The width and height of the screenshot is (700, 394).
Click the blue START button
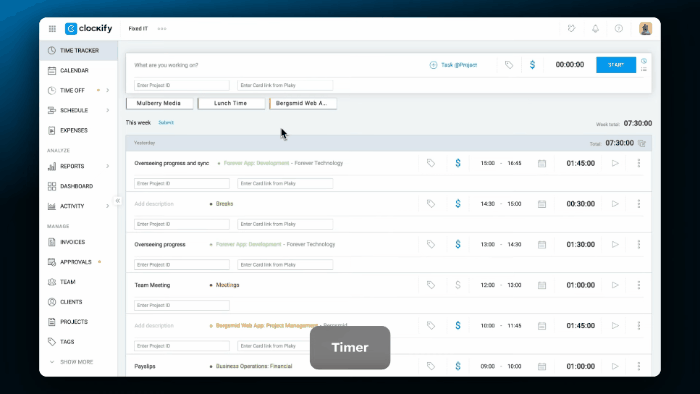point(616,65)
